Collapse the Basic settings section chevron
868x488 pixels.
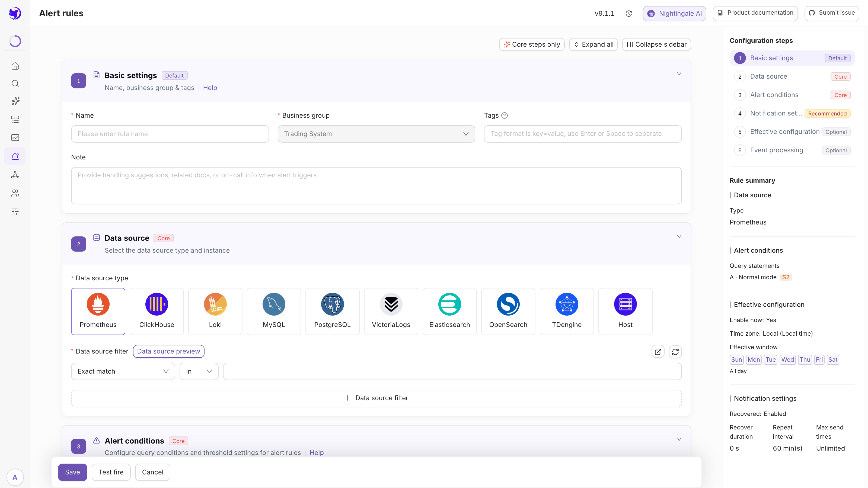click(x=679, y=74)
